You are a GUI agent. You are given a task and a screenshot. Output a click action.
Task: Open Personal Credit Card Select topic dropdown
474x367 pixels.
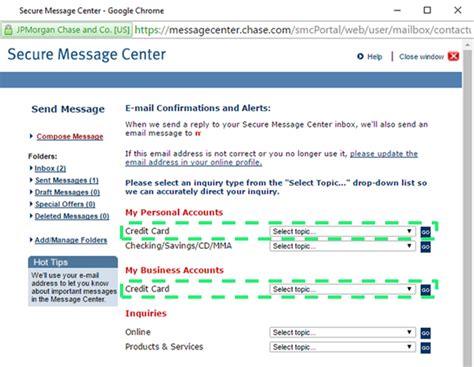pos(342,231)
